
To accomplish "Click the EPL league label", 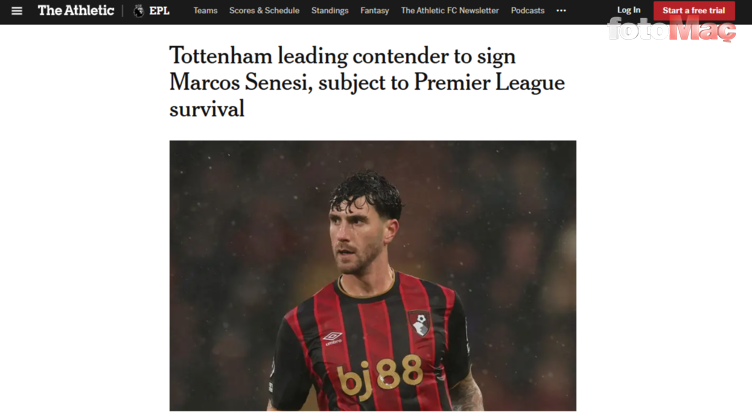I will [x=159, y=11].
